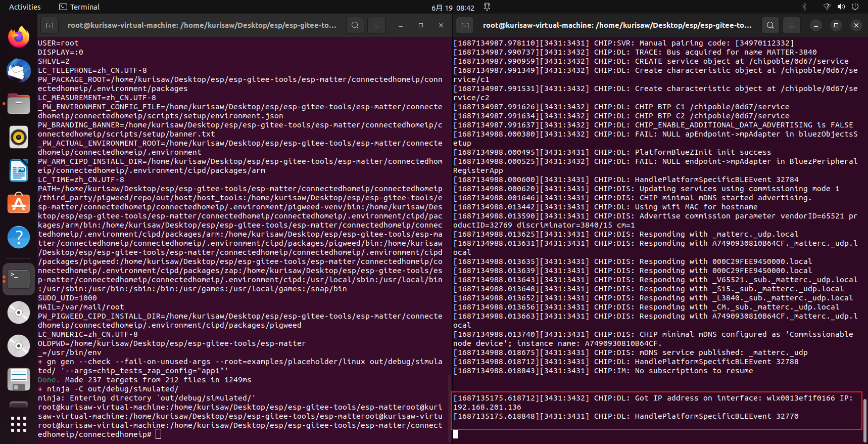Open the power menu in top bar

pyautogui.click(x=855, y=7)
